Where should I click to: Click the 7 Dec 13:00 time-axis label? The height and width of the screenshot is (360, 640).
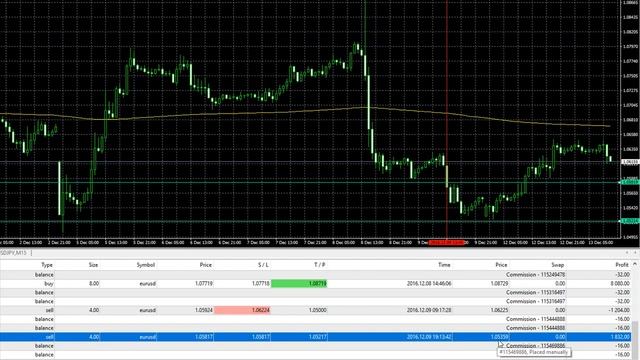point(287,242)
